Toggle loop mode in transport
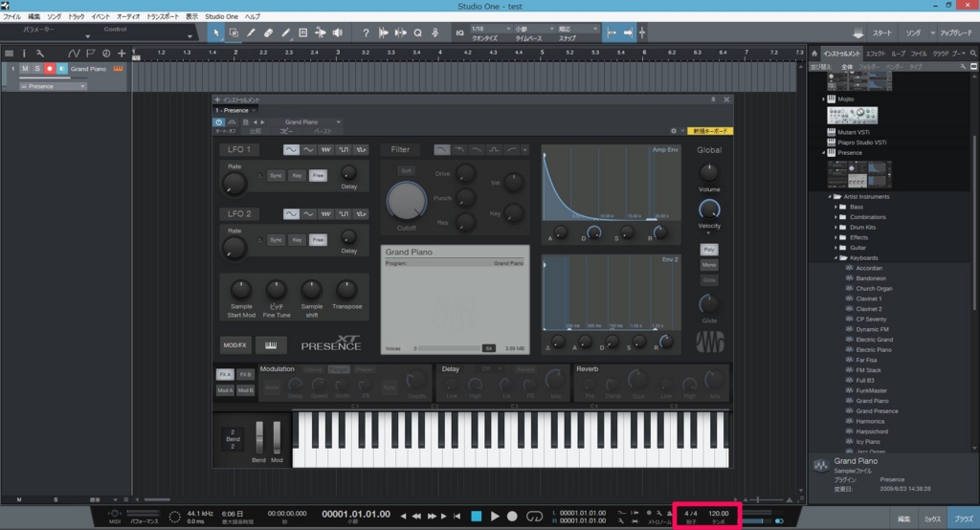 coord(534,517)
